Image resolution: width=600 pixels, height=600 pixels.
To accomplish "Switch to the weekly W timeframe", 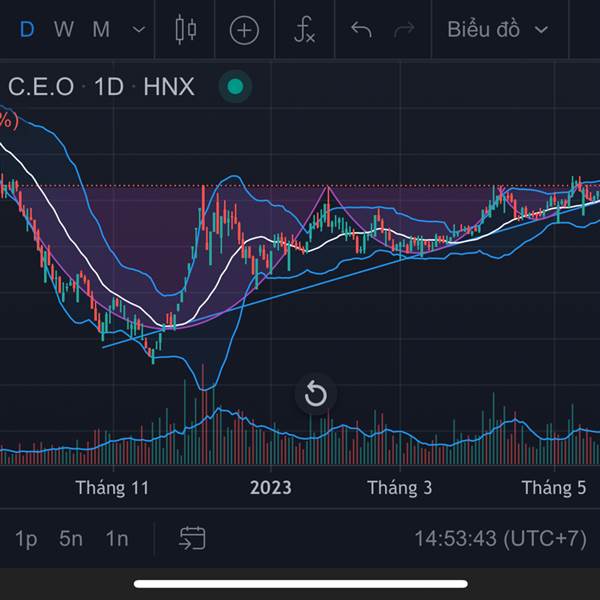I will [64, 29].
